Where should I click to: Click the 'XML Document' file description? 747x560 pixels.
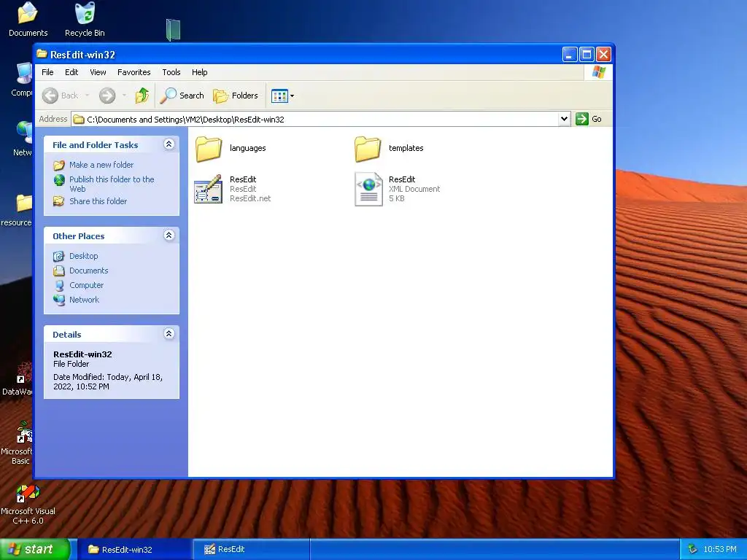[x=414, y=189]
